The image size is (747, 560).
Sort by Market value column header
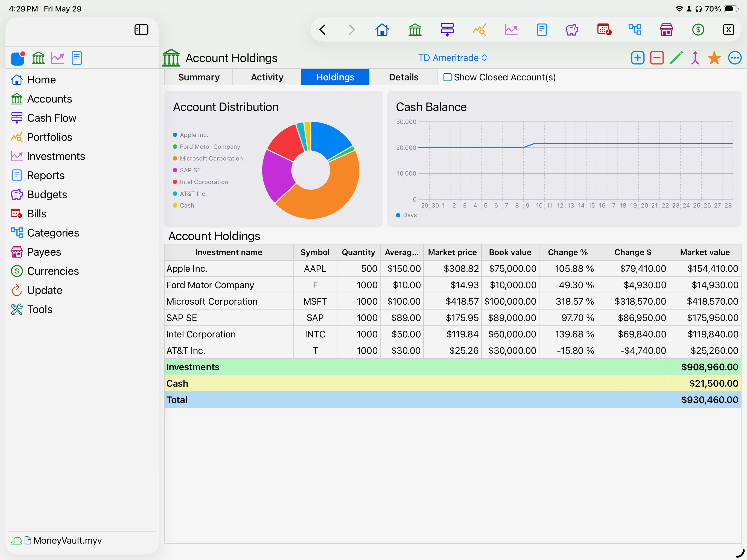705,252
